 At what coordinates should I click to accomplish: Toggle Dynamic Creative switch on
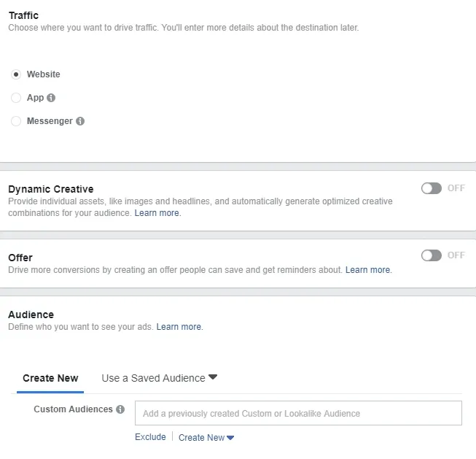tap(432, 188)
